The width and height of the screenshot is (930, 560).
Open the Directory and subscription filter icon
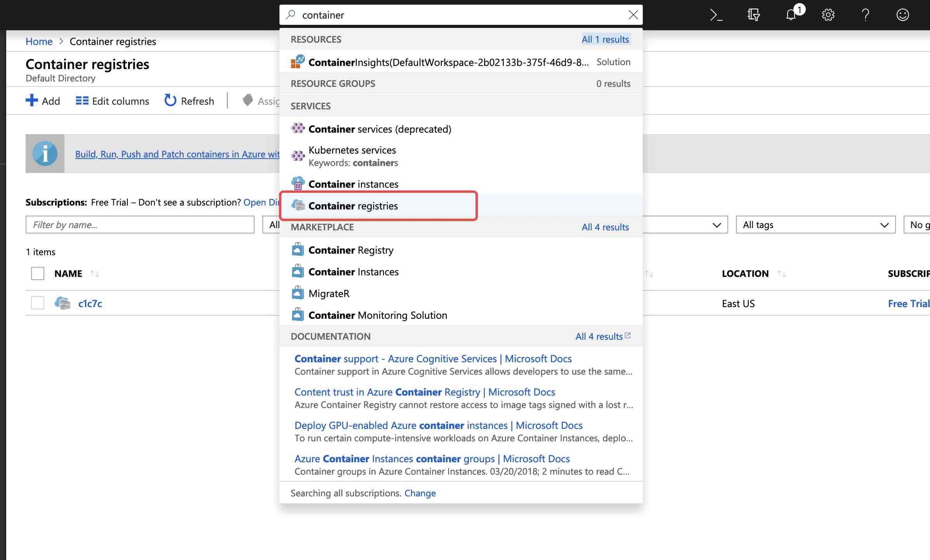pyautogui.click(x=753, y=15)
